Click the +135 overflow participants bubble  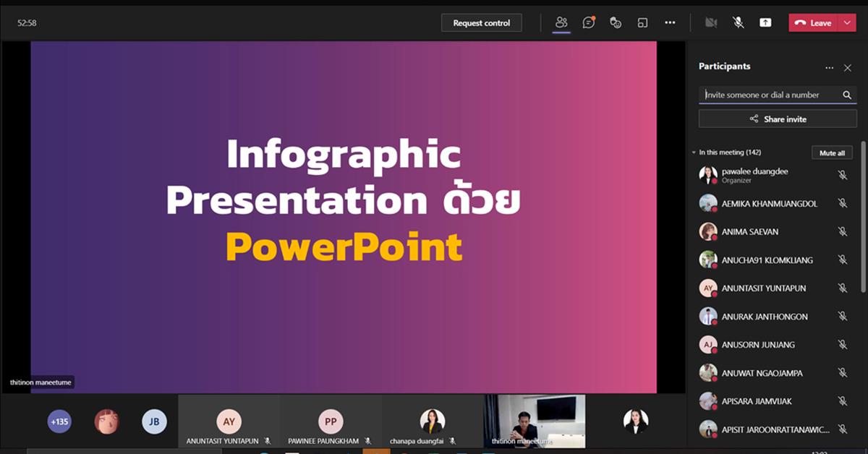(x=59, y=421)
